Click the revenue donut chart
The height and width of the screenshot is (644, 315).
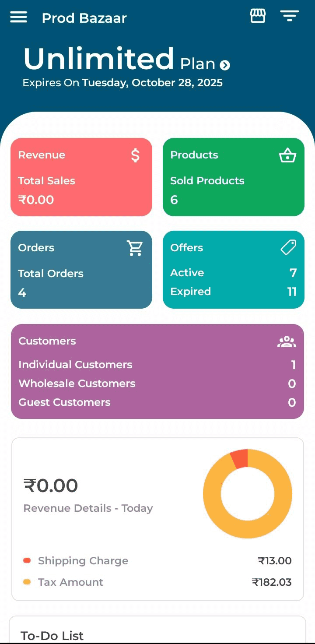click(248, 493)
